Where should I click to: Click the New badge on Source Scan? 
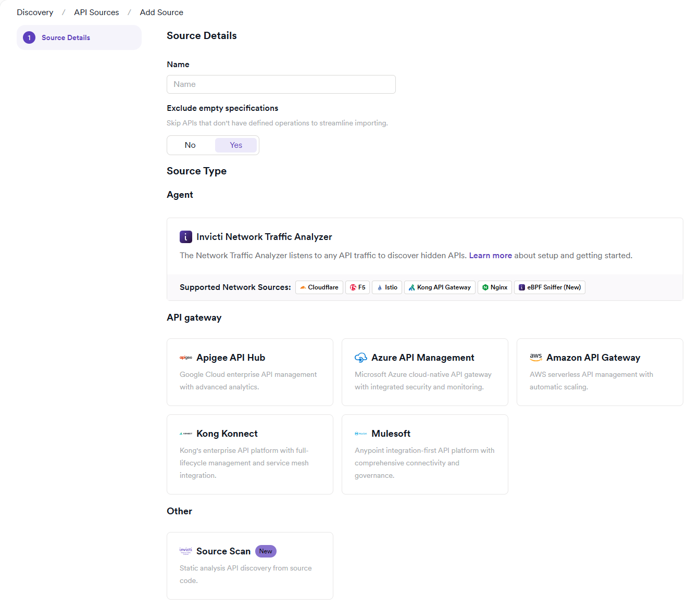click(x=266, y=551)
